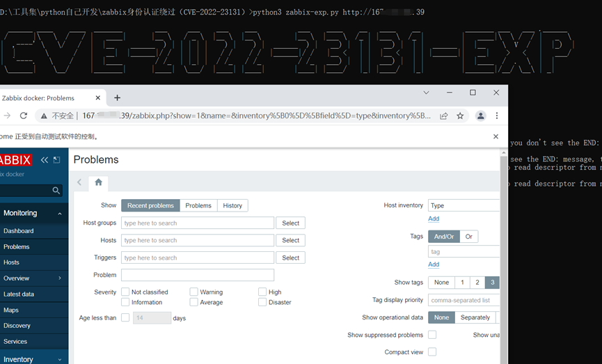Set Show tags to 1

pos(462,282)
